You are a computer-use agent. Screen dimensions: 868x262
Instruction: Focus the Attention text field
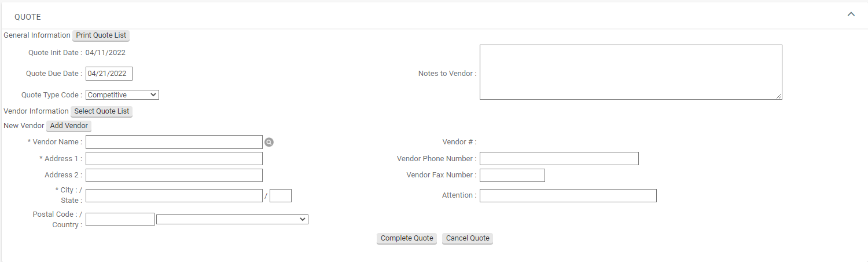568,195
